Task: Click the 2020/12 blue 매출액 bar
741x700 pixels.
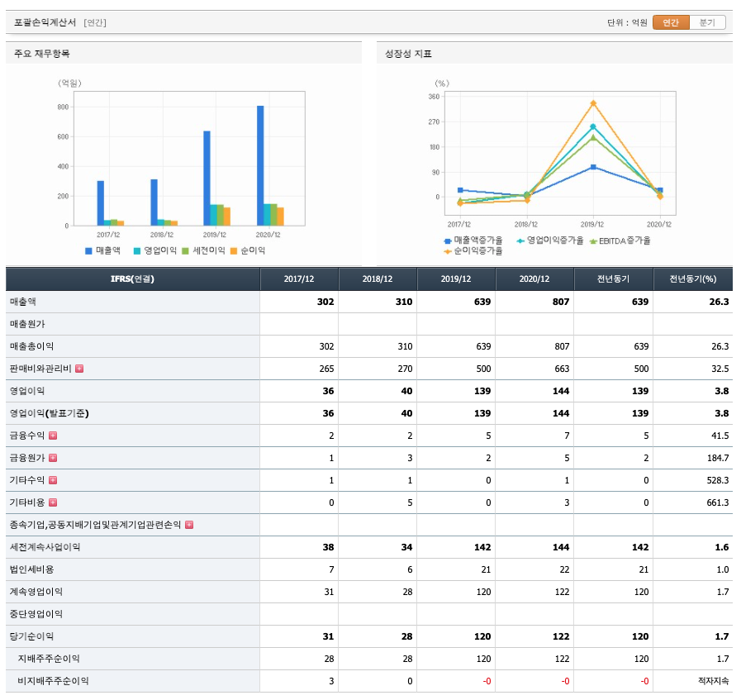Action: pyautogui.click(x=260, y=165)
